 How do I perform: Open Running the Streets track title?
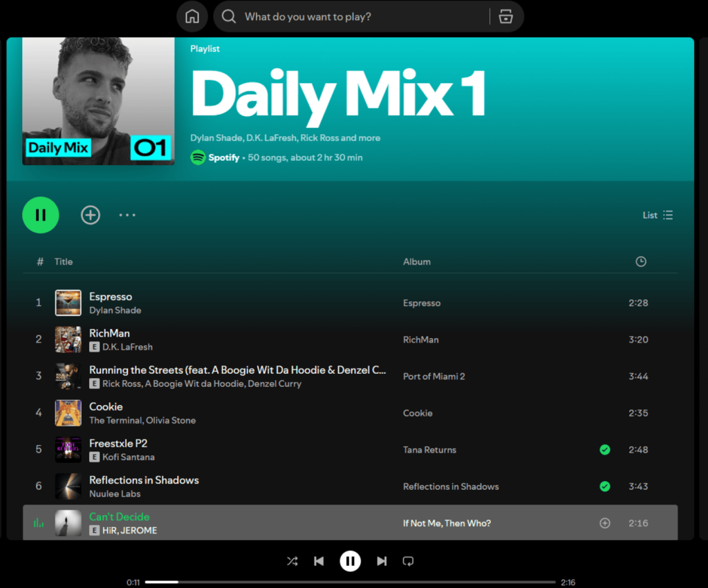click(x=238, y=370)
